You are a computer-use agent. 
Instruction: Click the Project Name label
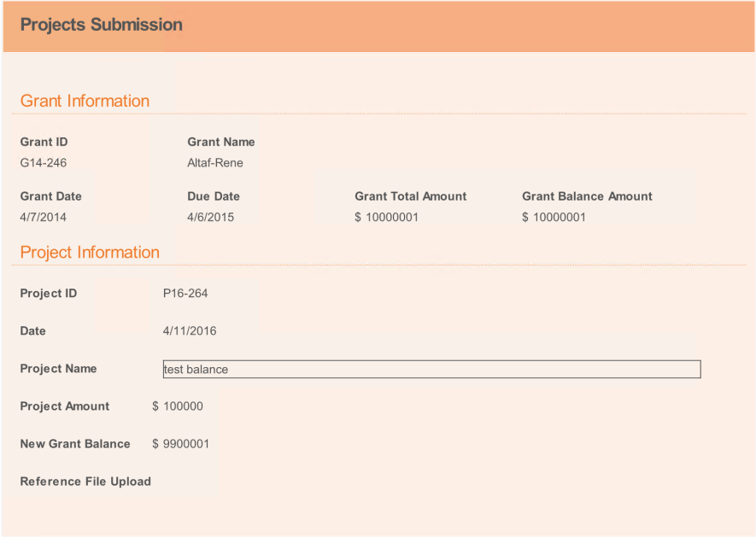58,369
